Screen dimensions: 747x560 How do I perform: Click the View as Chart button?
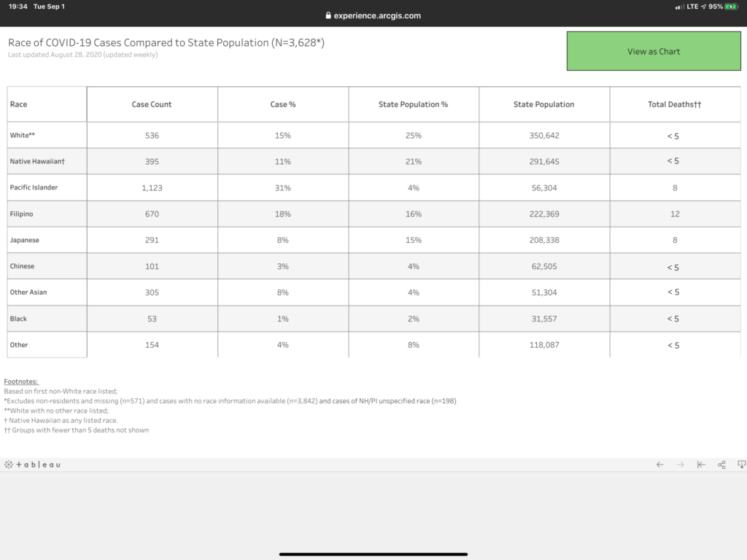654,51
